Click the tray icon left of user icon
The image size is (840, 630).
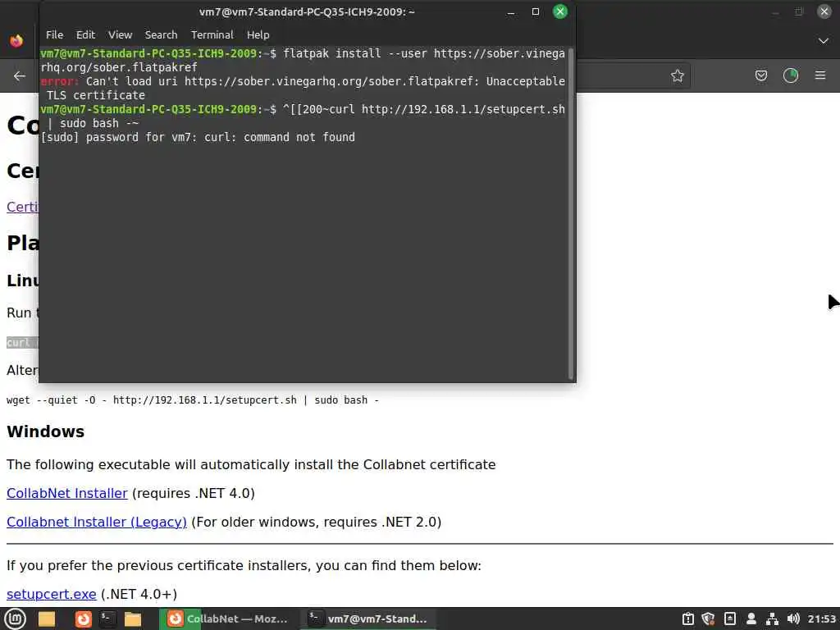click(729, 619)
